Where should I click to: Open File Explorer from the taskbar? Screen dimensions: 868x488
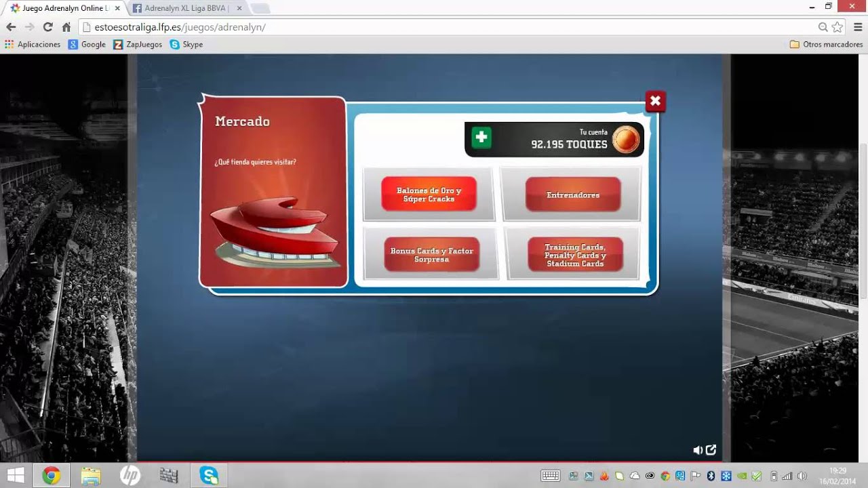click(90, 475)
